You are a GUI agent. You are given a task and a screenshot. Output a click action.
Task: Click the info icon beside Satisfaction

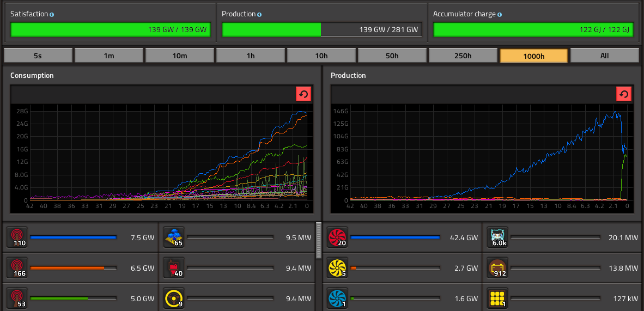[x=52, y=14]
